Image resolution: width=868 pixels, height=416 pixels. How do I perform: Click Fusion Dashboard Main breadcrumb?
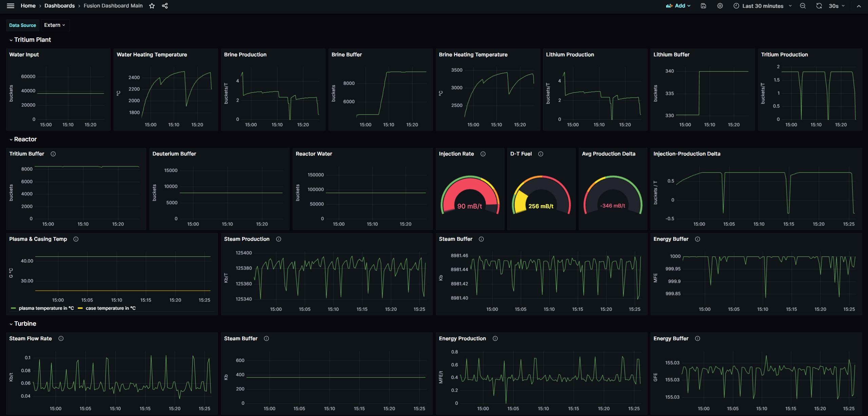(113, 6)
